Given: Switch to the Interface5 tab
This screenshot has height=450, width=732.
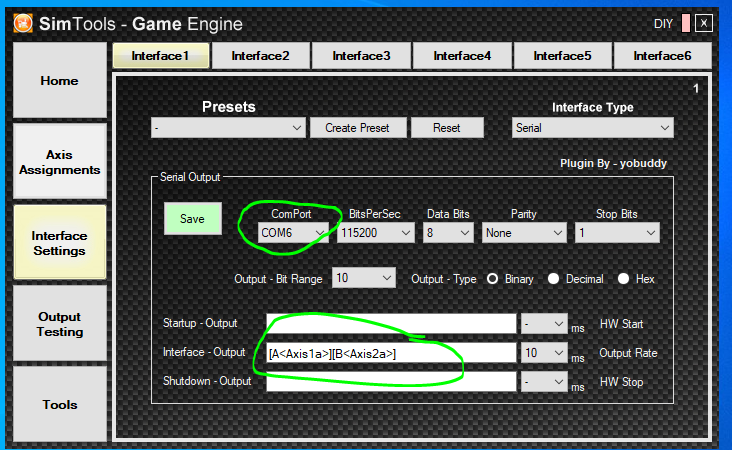Looking at the screenshot, I should click(563, 56).
